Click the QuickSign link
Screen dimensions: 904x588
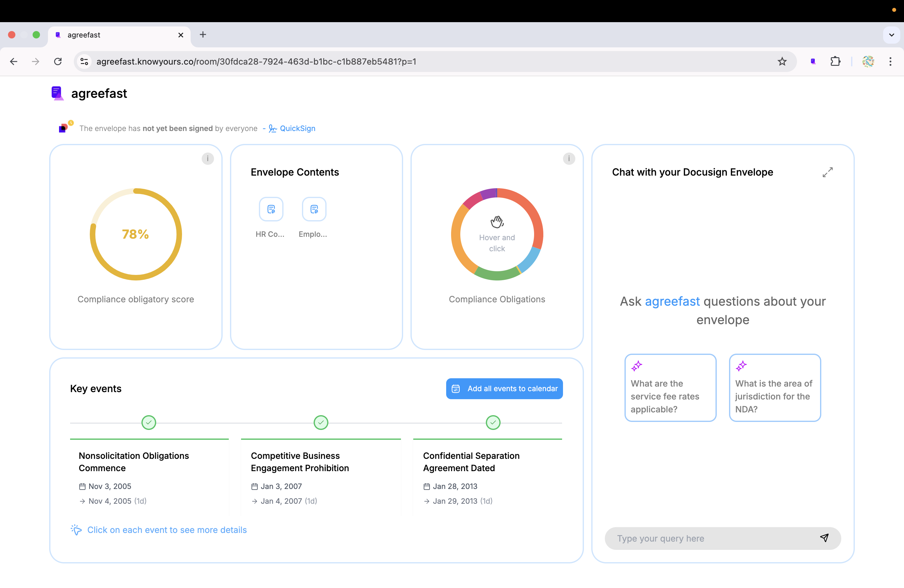297,128
